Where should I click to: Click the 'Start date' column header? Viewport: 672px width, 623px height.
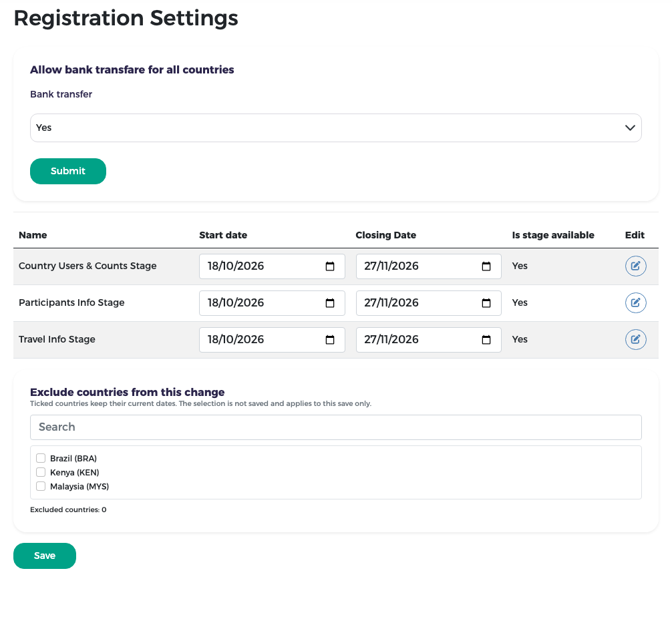(x=223, y=235)
